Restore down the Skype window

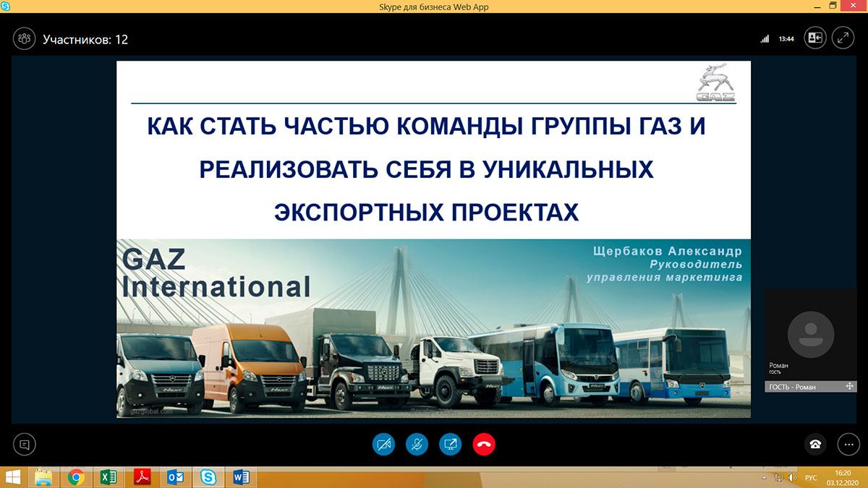click(x=833, y=5)
